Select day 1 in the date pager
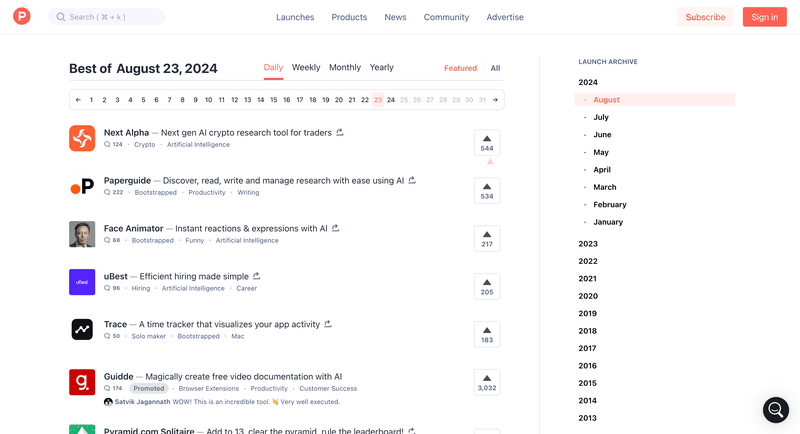This screenshot has width=800, height=434. pyautogui.click(x=91, y=100)
